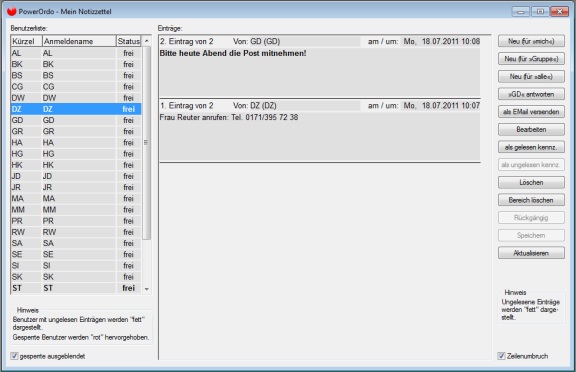Screen dimensions: 576x372
Task: Click note text 'Frau Reuter anrufen: Tel. 0171/395 72 38'
Action: pos(229,118)
